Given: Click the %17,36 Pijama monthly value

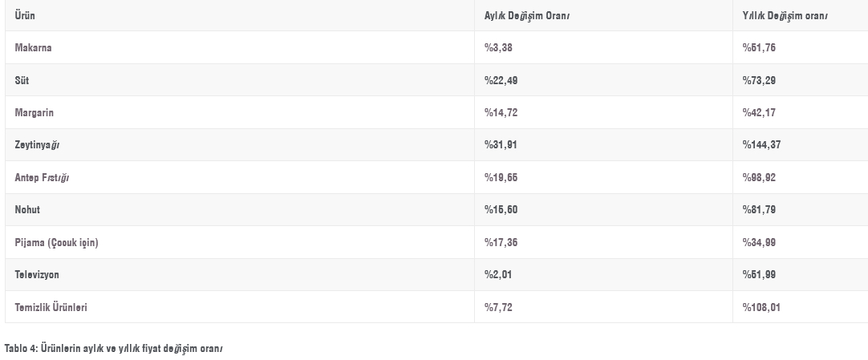Looking at the screenshot, I should coord(501,242).
